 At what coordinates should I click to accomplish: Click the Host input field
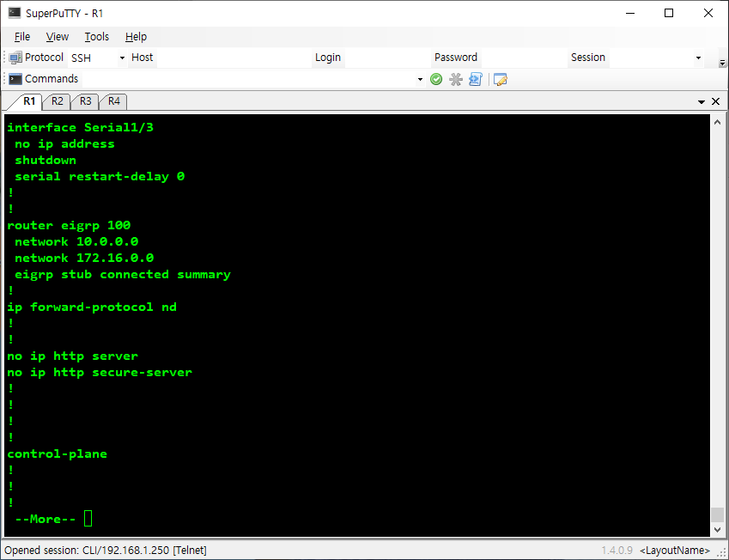[234, 58]
